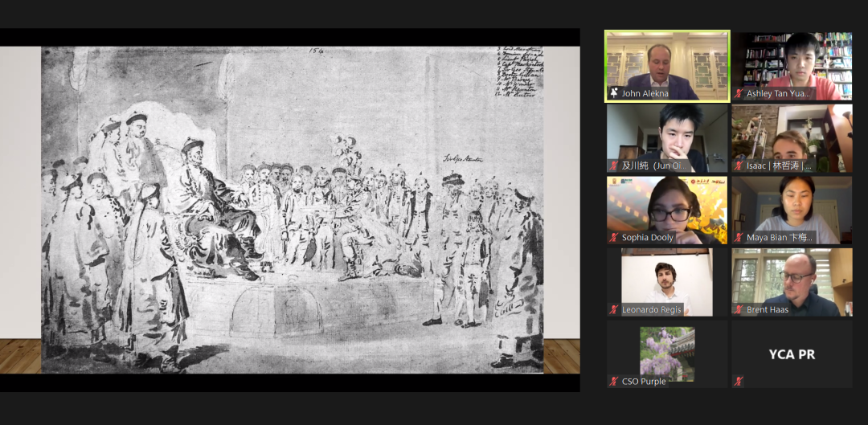Click the Leonardo Regis name label
The image size is (868, 425).
pyautogui.click(x=652, y=309)
